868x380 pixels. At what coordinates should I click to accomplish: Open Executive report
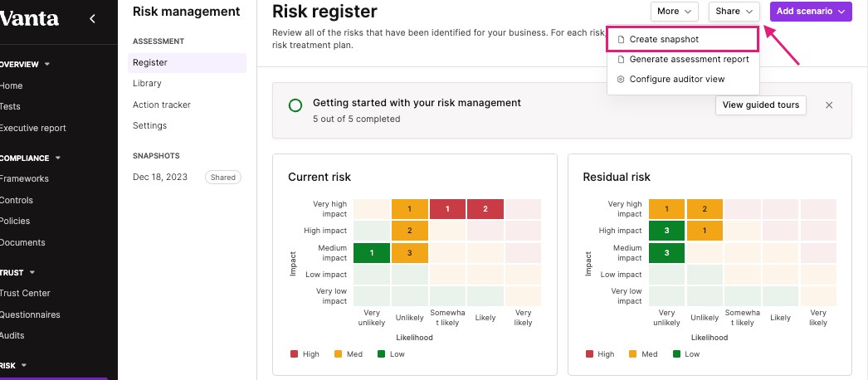pyautogui.click(x=32, y=128)
